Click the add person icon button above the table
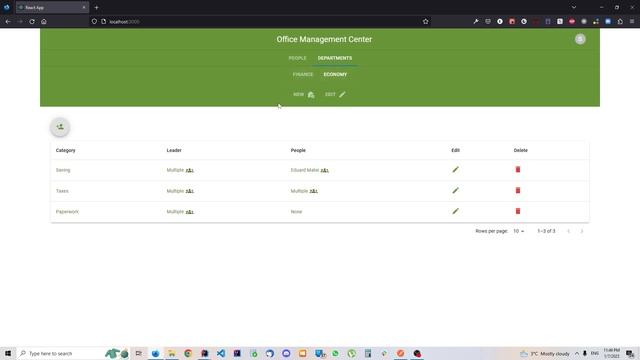The image size is (640, 360). [60, 127]
